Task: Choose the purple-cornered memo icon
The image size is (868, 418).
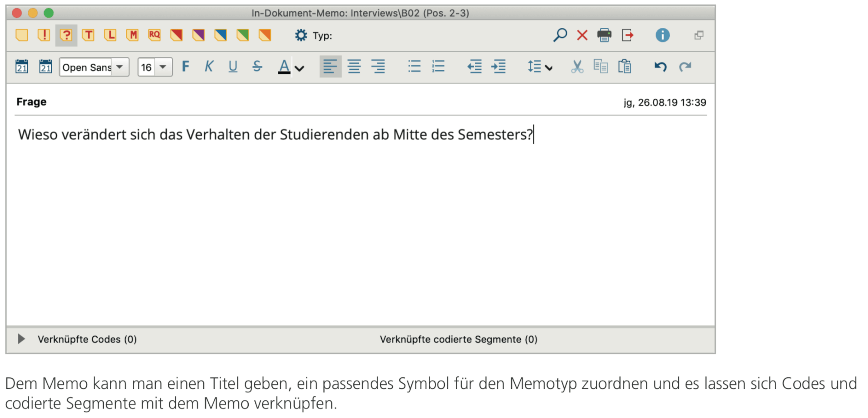Action: point(198,35)
